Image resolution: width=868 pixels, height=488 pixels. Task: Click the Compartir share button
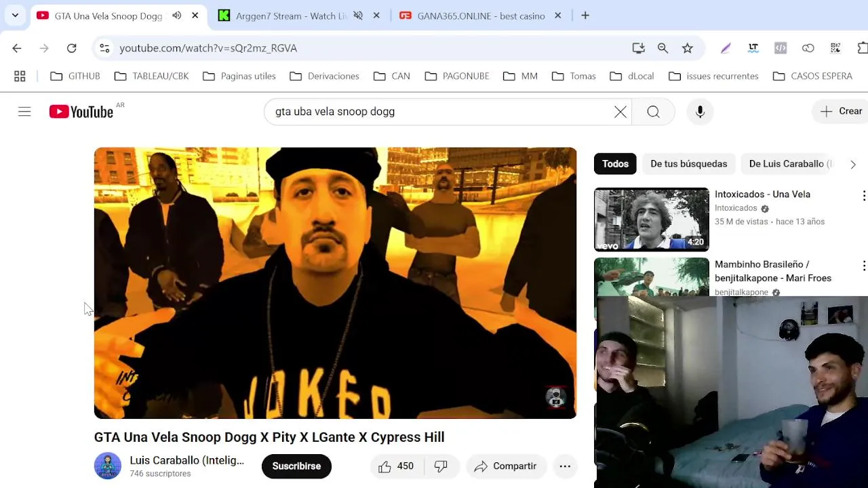coord(506,466)
